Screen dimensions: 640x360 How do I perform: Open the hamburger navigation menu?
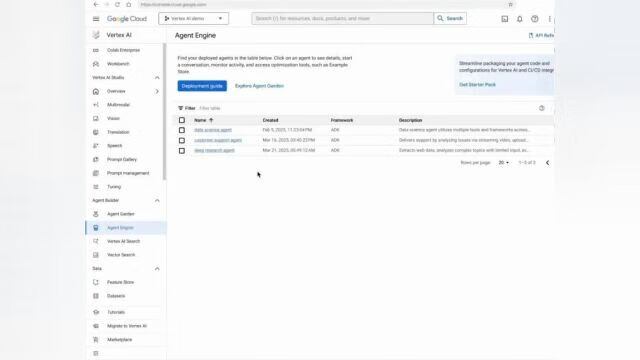[x=96, y=19]
